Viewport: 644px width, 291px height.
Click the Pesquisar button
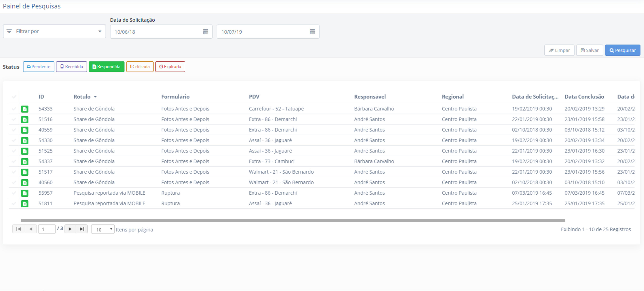click(x=622, y=50)
